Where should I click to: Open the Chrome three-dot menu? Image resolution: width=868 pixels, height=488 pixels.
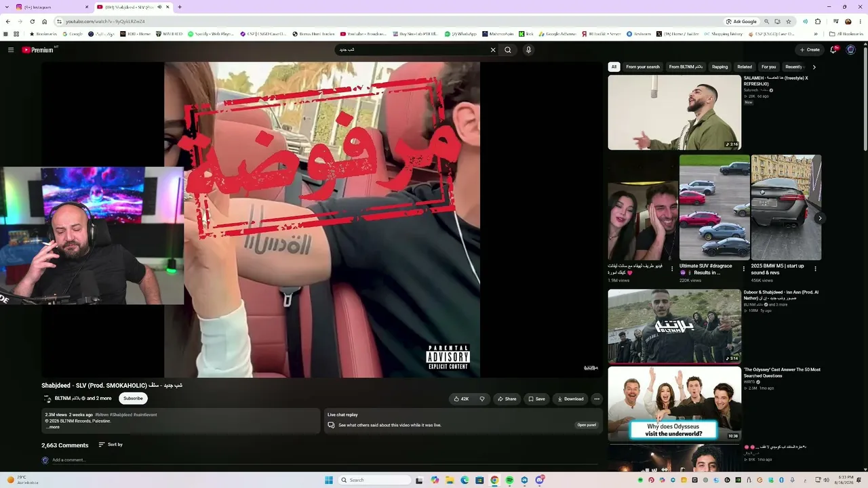860,22
